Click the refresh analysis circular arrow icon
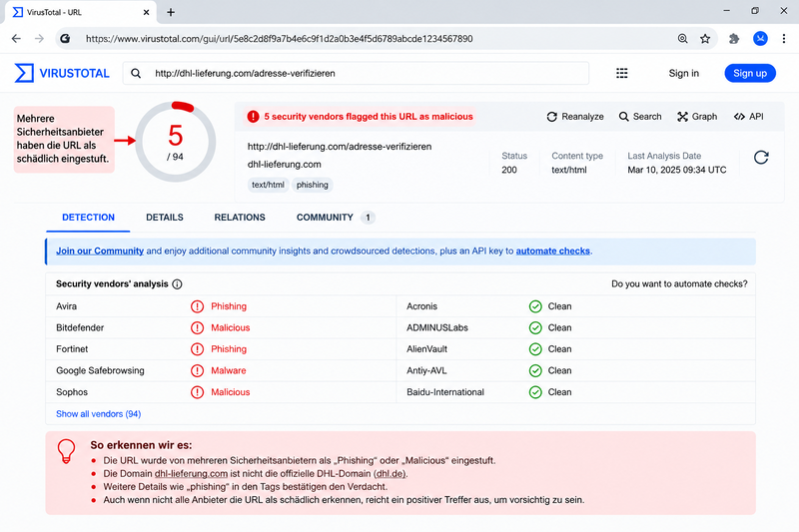 761,158
